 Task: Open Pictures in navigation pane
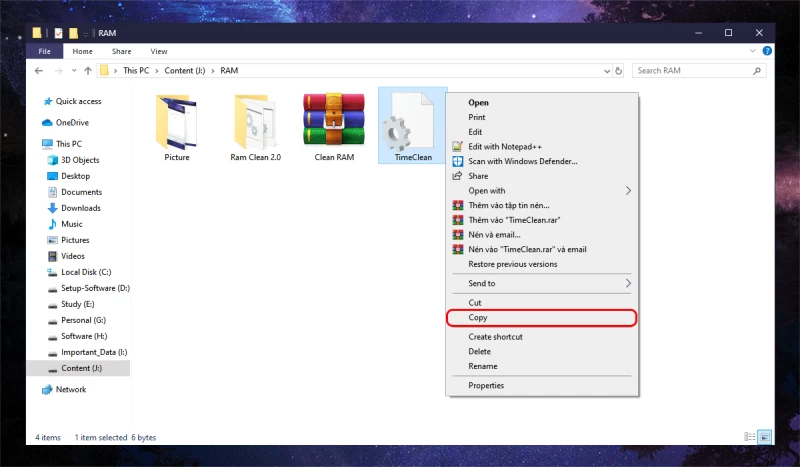pyautogui.click(x=68, y=240)
